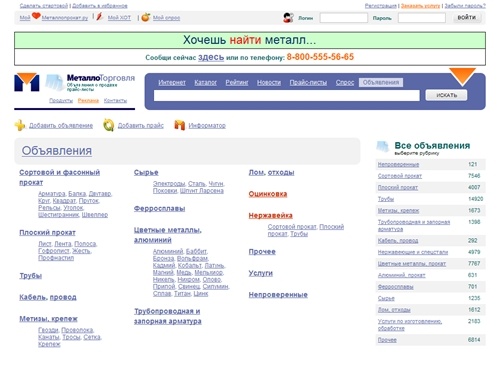Open Цветные металлы, алюминий category heading
The width and height of the screenshot is (500, 375).
pyautogui.click(x=168, y=235)
